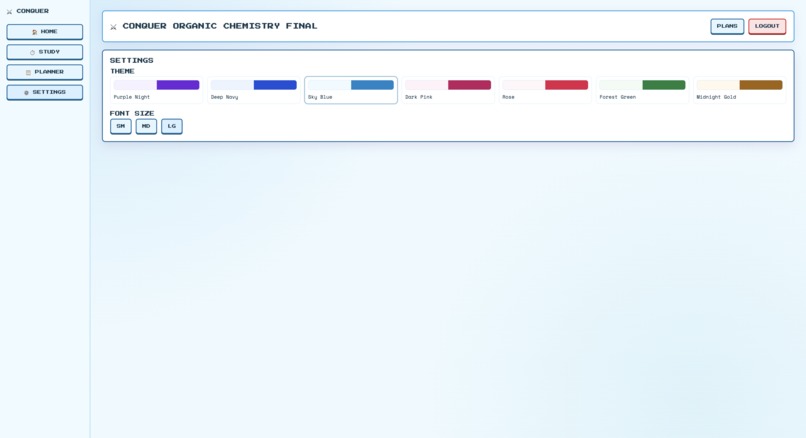Click the Font Size section label

[x=132, y=114]
